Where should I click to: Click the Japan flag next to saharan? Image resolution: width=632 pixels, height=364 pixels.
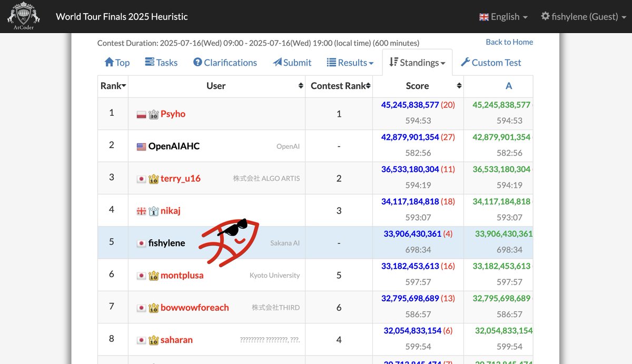pyautogui.click(x=141, y=340)
